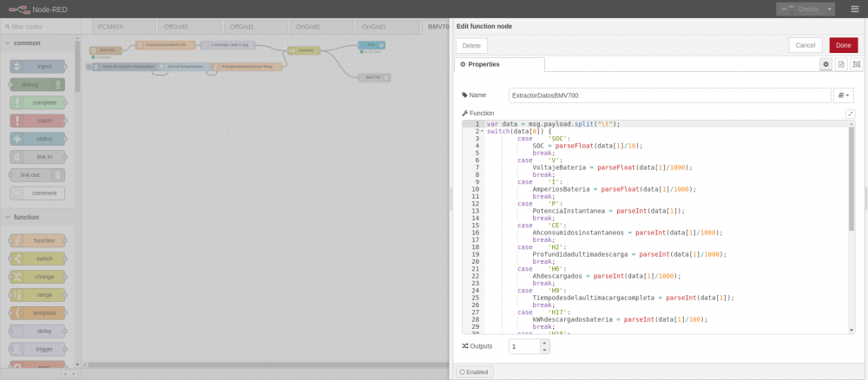The width and height of the screenshot is (868, 380).
Task: Select the change node in the palette
Action: click(37, 277)
